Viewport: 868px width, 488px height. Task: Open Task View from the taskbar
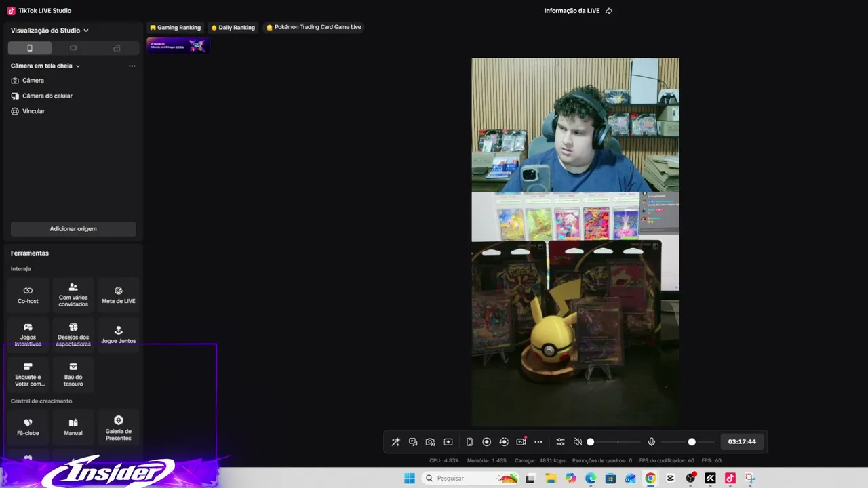tap(530, 479)
